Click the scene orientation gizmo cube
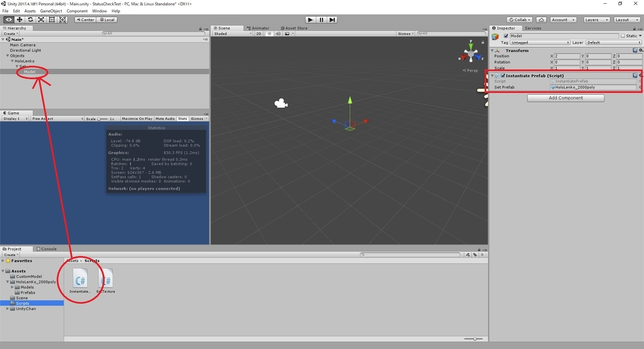 (471, 54)
